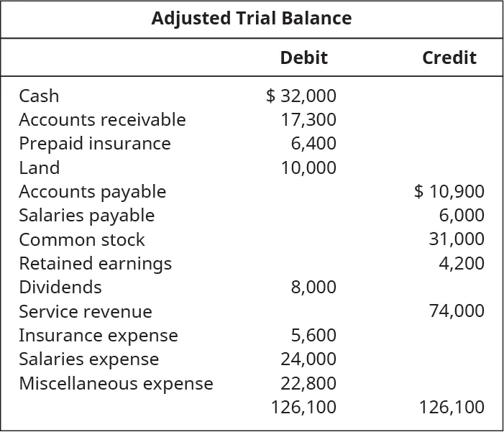This screenshot has width=504, height=432.
Task: Click the Debit column header
Action: [303, 58]
